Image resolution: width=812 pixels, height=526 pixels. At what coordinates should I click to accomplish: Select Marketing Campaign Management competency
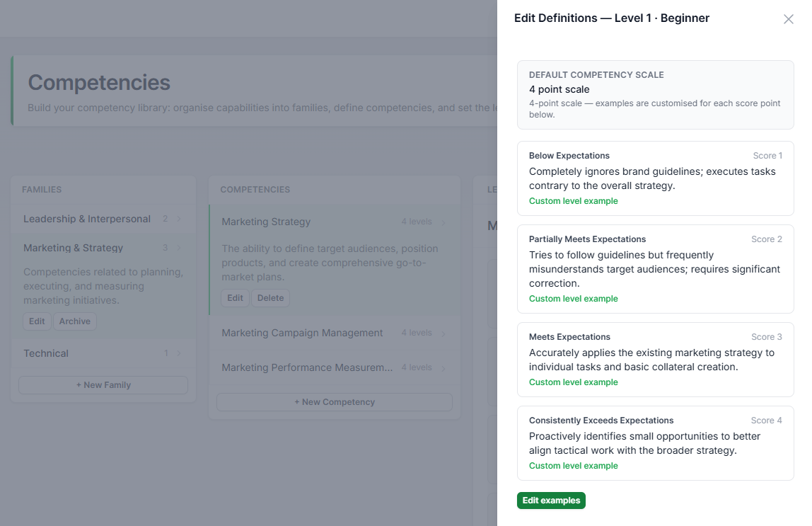335,333
